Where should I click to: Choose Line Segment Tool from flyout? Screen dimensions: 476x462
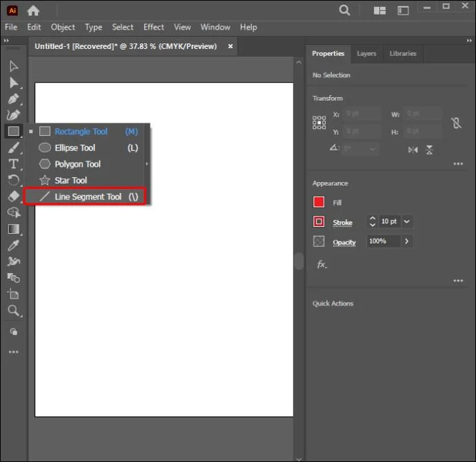click(x=85, y=197)
